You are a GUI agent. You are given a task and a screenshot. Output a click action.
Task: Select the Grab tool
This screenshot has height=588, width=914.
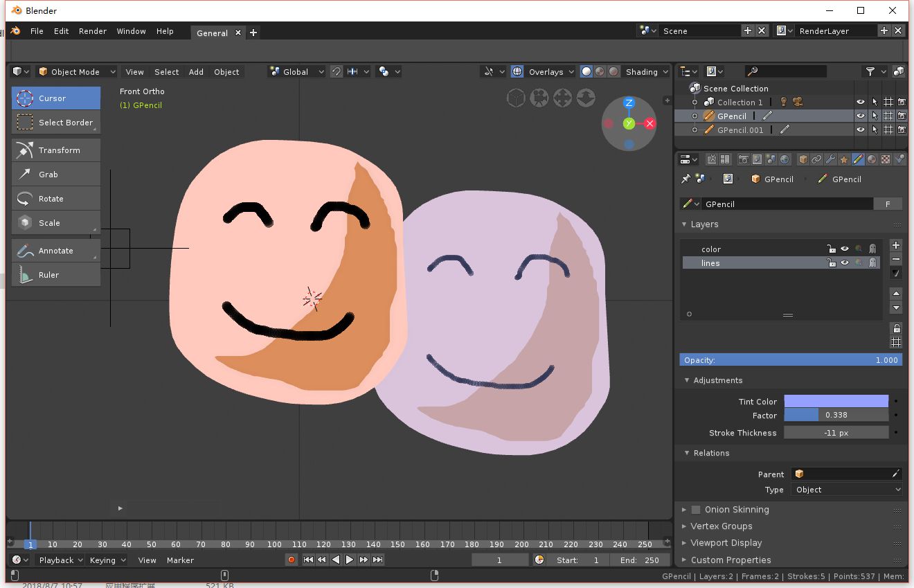56,175
